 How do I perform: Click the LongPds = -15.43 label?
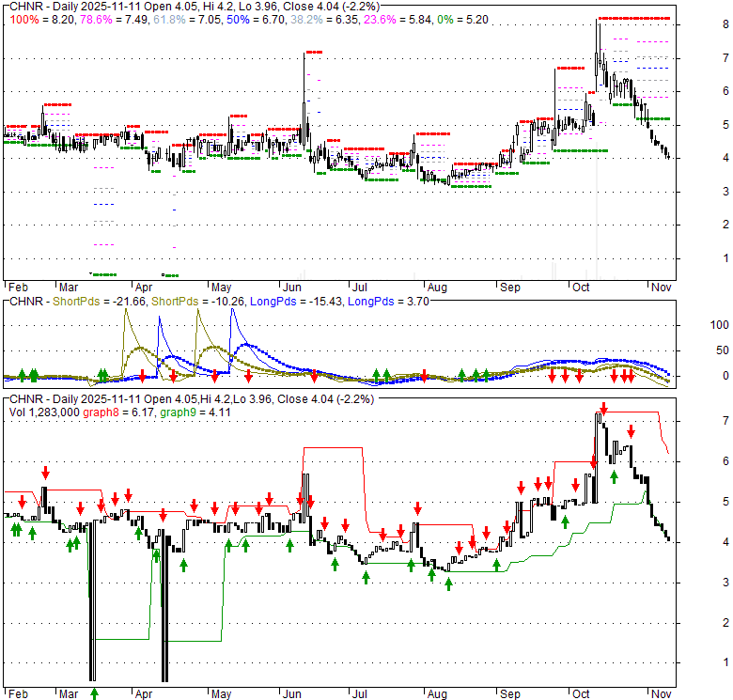click(295, 302)
